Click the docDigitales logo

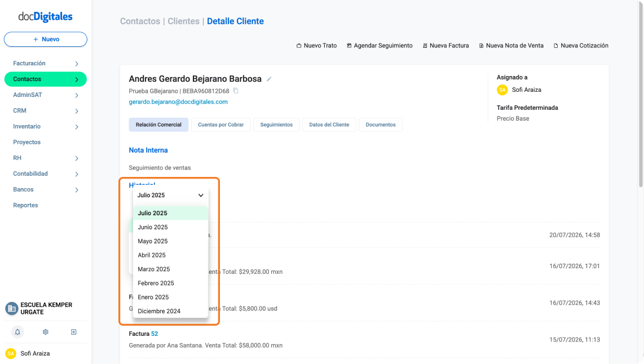click(x=45, y=16)
